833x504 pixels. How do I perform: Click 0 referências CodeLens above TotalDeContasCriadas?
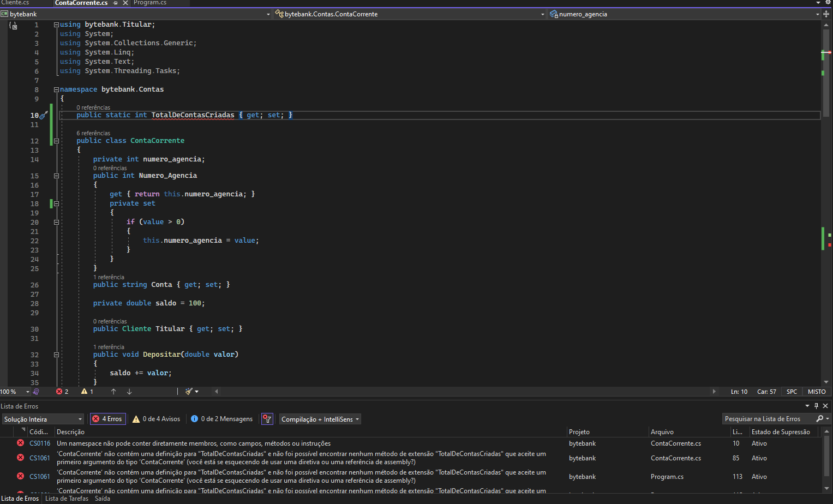tap(93, 107)
